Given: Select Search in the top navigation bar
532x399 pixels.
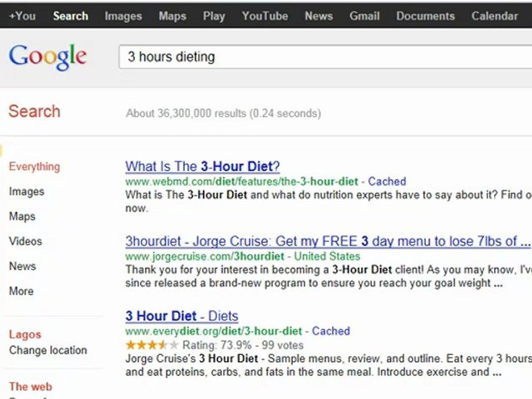Looking at the screenshot, I should (70, 16).
